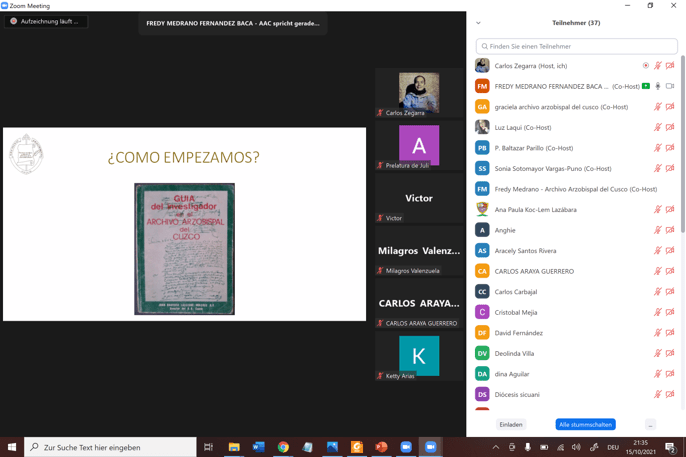686x457 pixels.
Task: Click the video camera icon for Fredy Medrano Fernandez
Action: [670, 86]
